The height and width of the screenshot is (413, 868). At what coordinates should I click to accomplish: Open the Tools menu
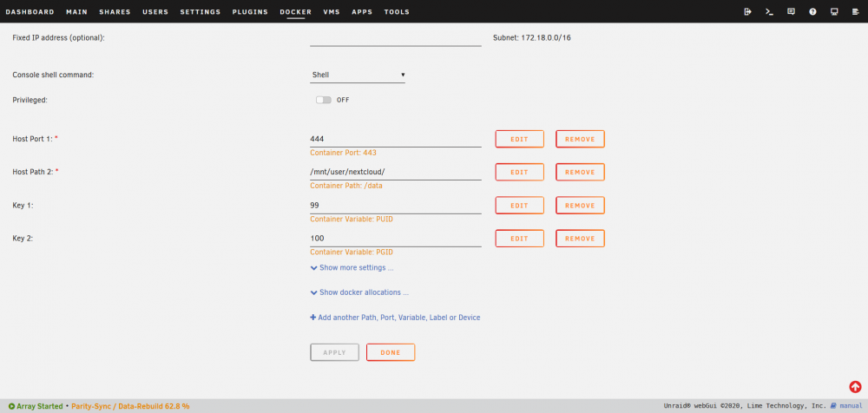397,11
